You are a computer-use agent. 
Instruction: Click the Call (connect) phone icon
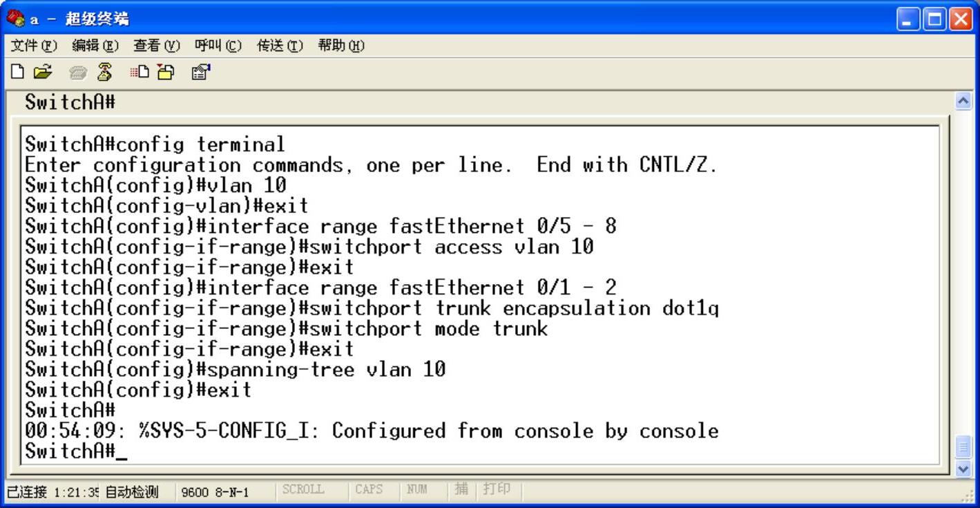pyautogui.click(x=79, y=72)
